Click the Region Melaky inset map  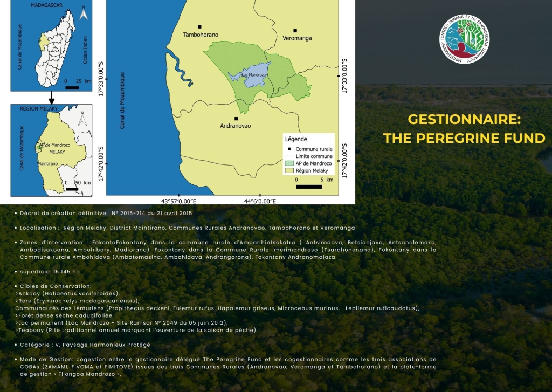pyautogui.click(x=51, y=150)
